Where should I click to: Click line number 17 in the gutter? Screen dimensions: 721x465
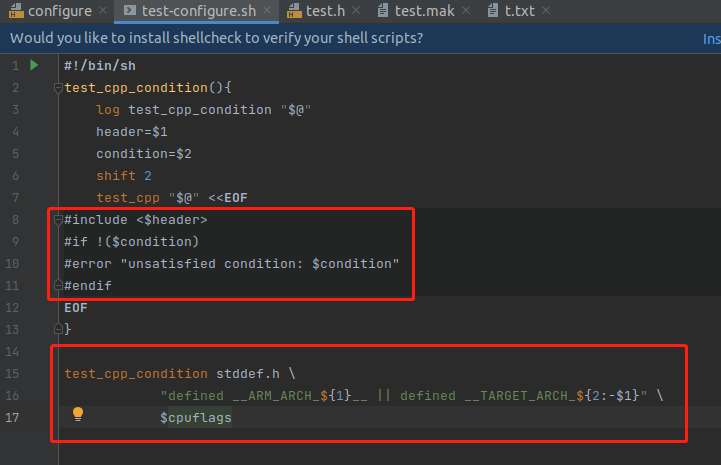[12, 418]
